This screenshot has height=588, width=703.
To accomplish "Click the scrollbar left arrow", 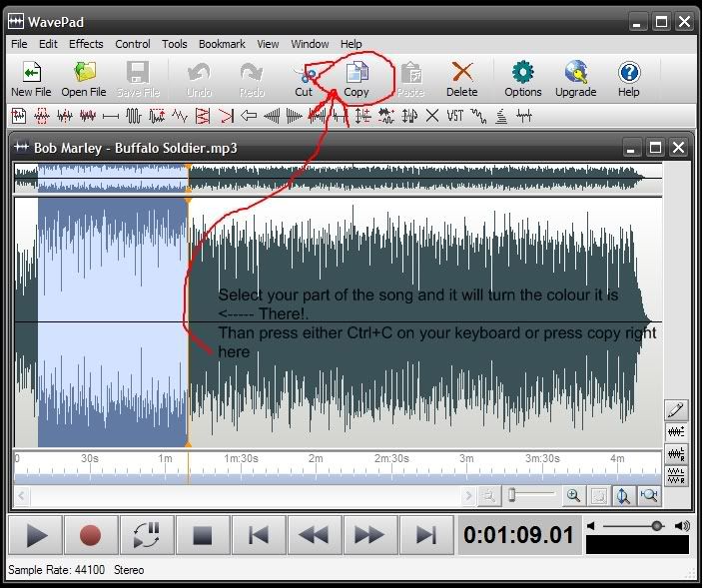I will [21, 496].
